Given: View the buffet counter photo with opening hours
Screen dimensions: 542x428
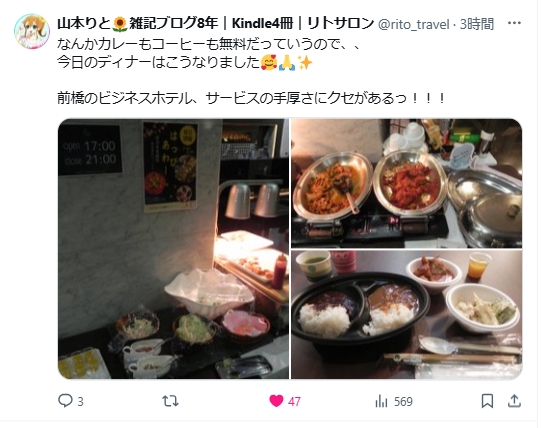Looking at the screenshot, I should [x=173, y=249].
